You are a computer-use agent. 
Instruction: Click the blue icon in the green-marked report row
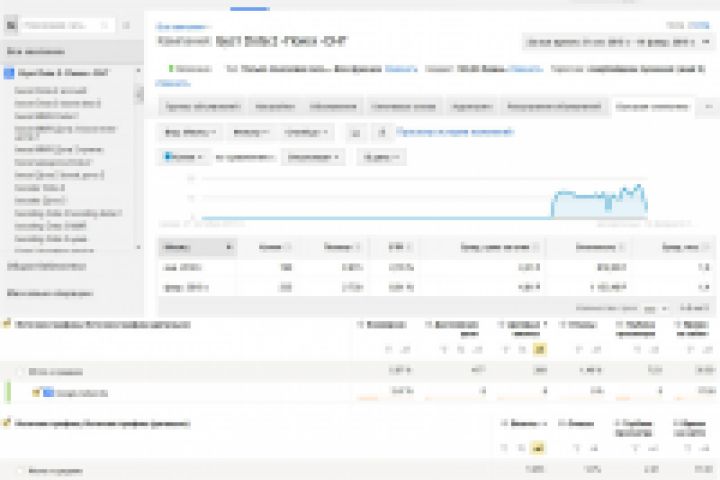[x=48, y=392]
